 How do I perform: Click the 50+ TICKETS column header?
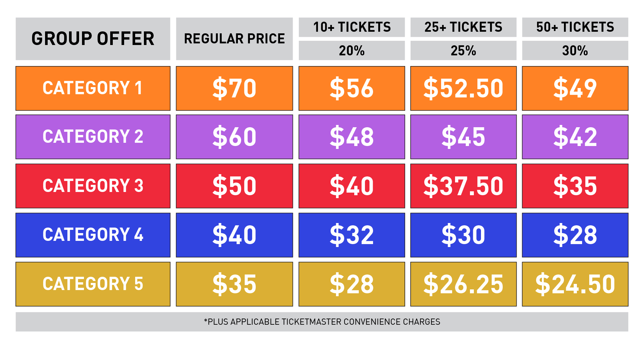pos(575,27)
